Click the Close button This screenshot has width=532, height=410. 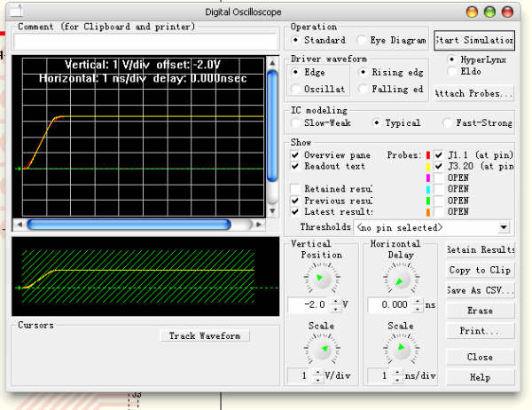pyautogui.click(x=481, y=357)
